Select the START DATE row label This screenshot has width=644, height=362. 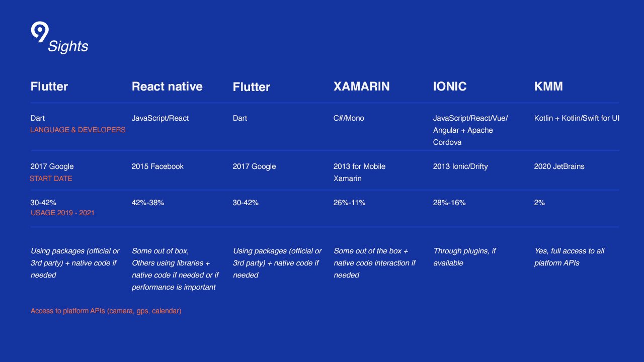click(x=51, y=178)
